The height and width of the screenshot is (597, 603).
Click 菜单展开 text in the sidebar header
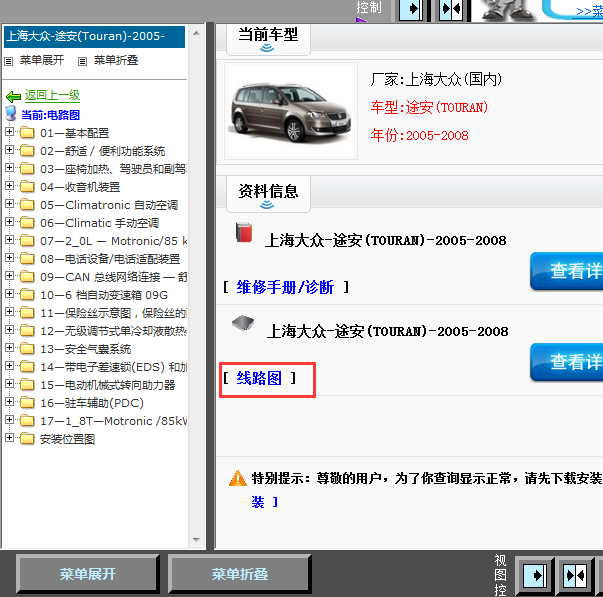(x=42, y=60)
